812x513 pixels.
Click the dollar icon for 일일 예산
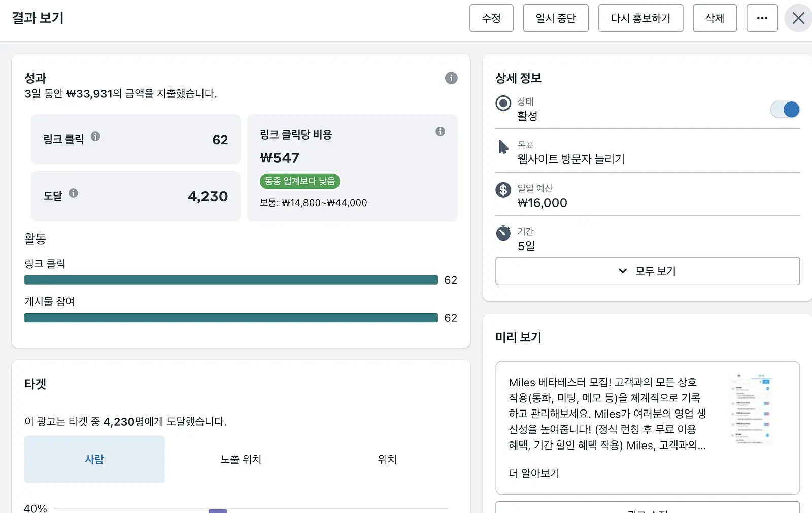click(x=503, y=190)
